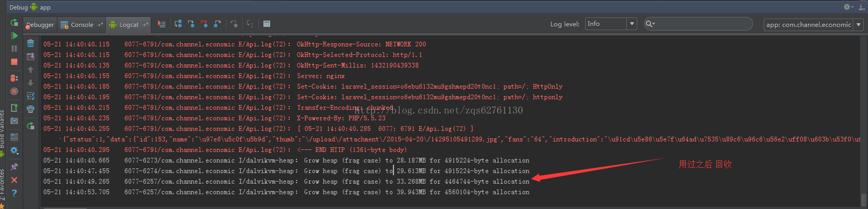Print logcat using the printer icon

click(x=31, y=109)
